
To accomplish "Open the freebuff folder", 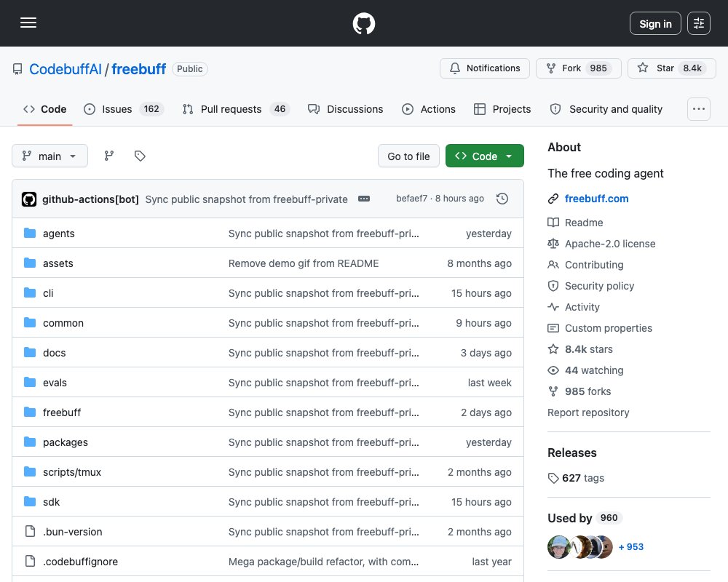I will tap(62, 412).
